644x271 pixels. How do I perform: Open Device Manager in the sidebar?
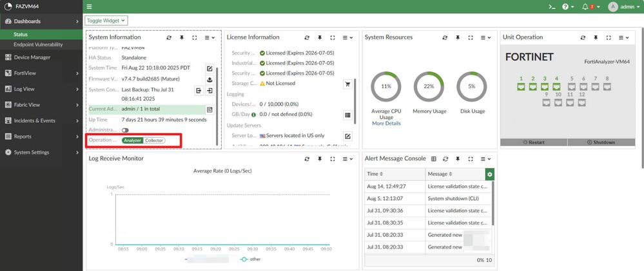(x=41, y=57)
